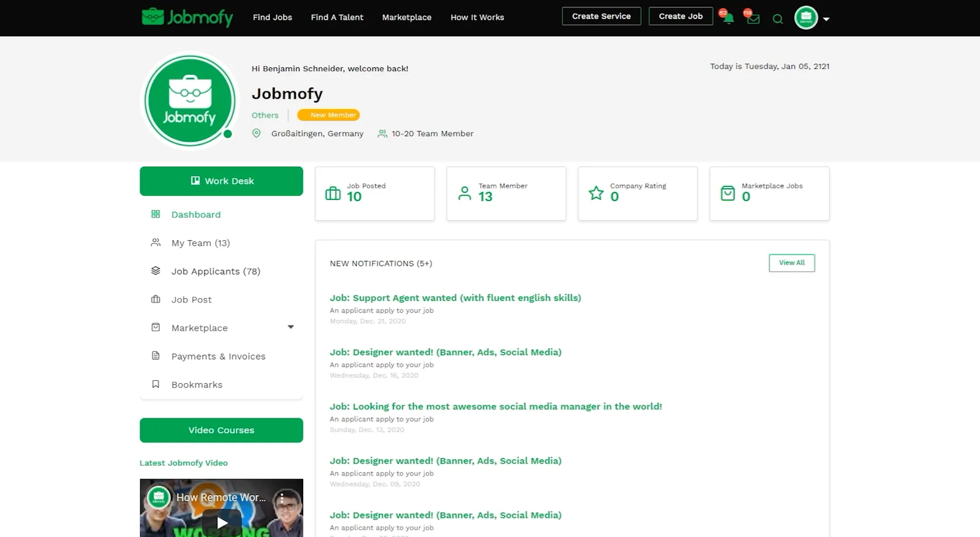Screen dimensions: 980x537
Task: Open the social media manager job notification
Action: [496, 406]
